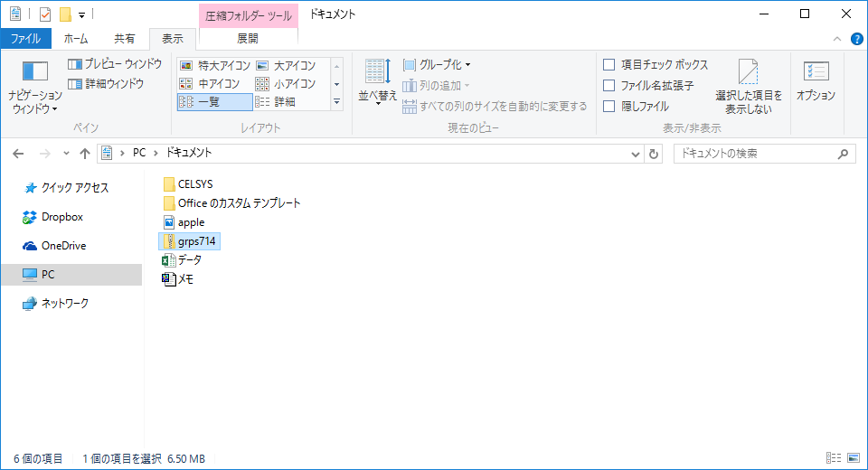Collapse the ribbon with the chevron arrow
Image resolution: width=868 pixels, height=470 pixels.
pos(837,39)
